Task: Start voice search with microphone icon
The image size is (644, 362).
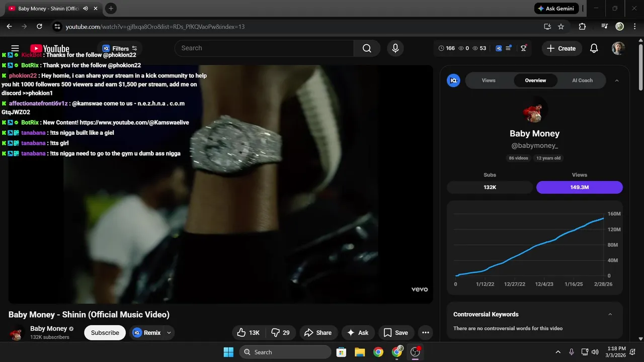Action: [x=395, y=48]
